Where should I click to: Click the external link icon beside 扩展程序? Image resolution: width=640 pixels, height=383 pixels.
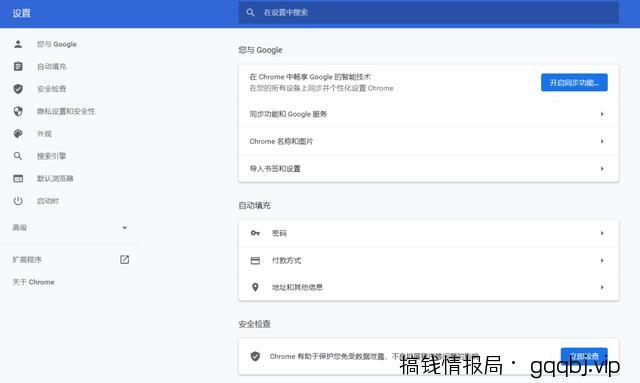tap(124, 260)
